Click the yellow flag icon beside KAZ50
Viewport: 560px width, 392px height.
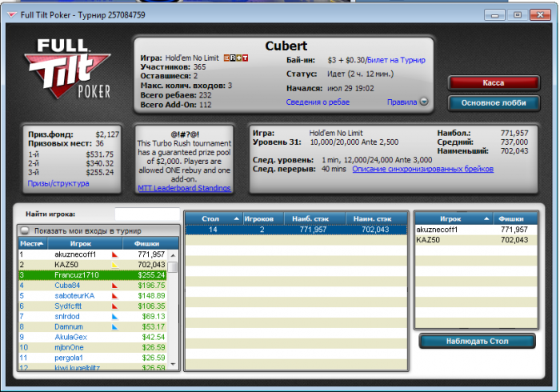pos(114,265)
